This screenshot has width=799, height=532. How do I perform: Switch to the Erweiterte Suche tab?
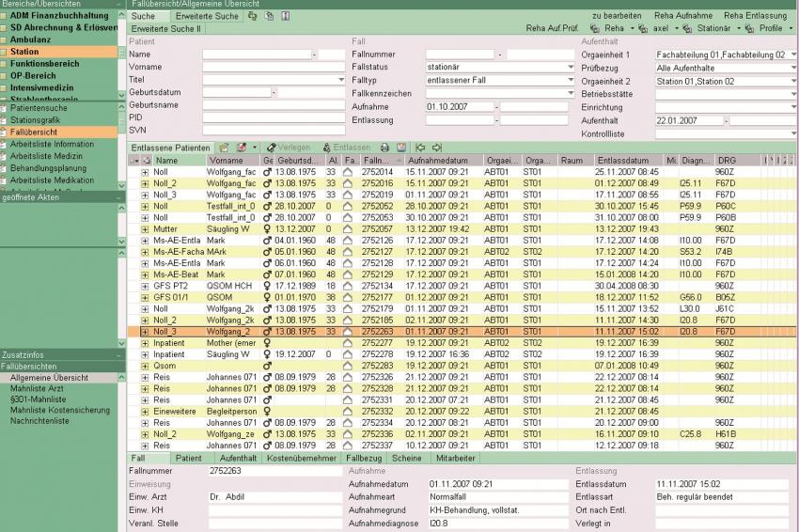207,16
